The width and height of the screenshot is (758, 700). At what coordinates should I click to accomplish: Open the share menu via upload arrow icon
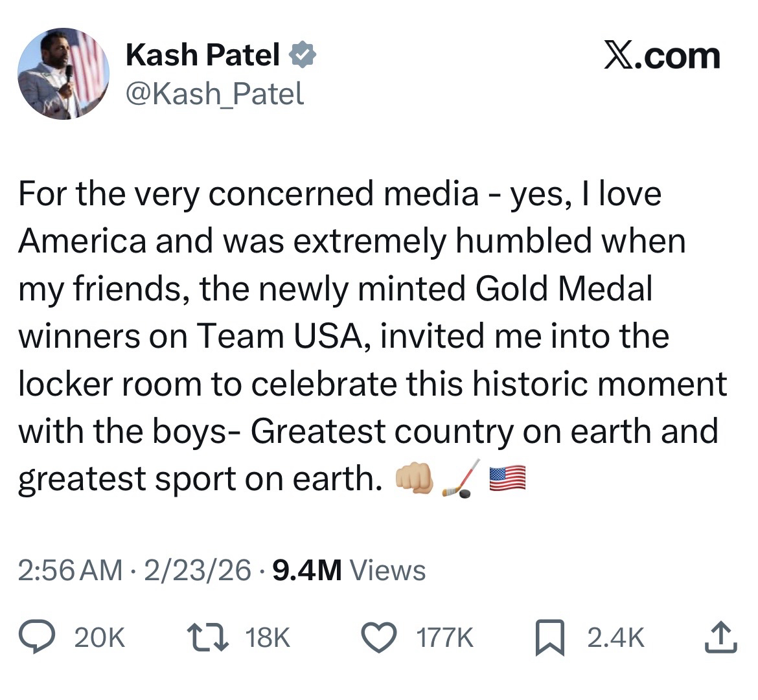pos(720,638)
